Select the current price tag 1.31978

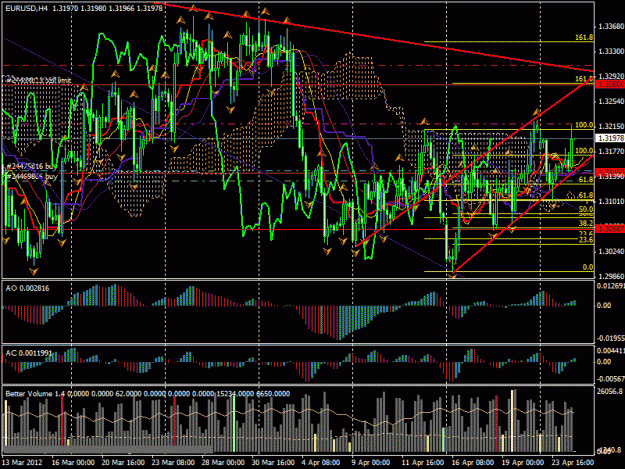[x=610, y=138]
